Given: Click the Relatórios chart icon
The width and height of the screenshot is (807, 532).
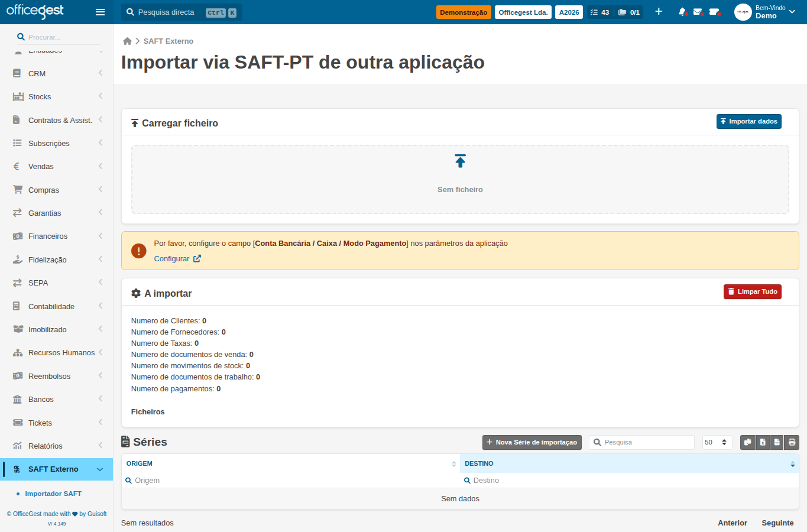Looking at the screenshot, I should pyautogui.click(x=17, y=446).
